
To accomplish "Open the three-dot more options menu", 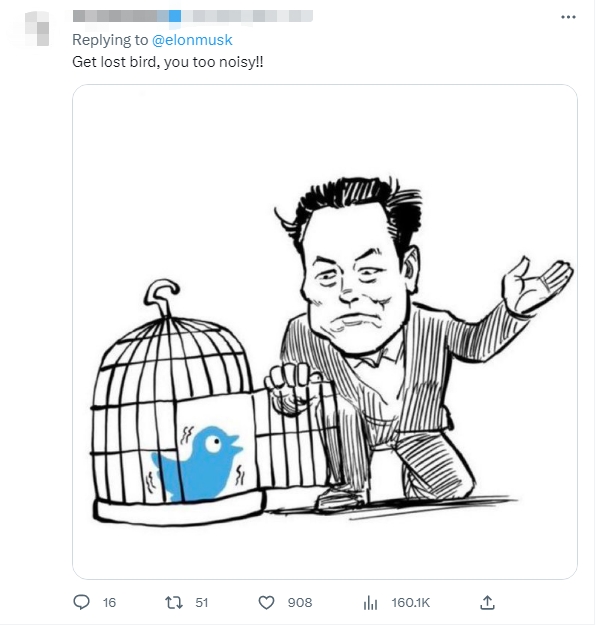I will point(568,17).
